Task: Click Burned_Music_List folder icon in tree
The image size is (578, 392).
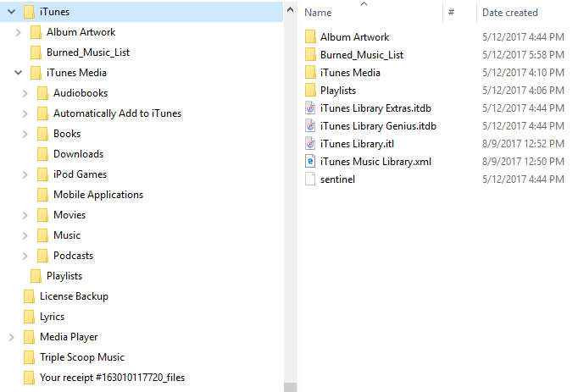Action: (36, 52)
